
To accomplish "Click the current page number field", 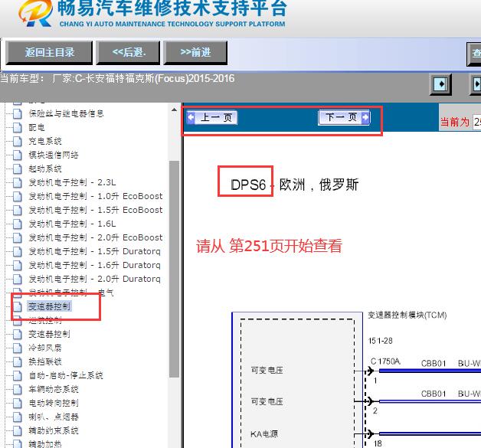I will pos(477,122).
